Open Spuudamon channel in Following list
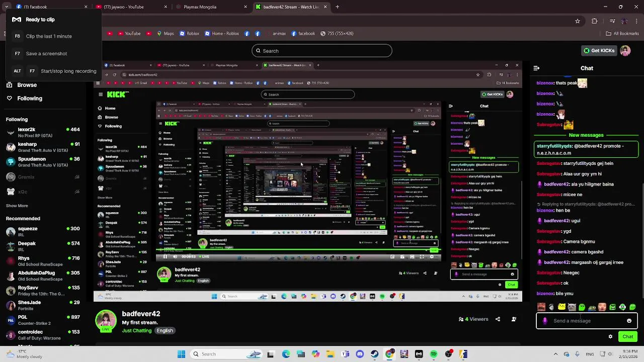Screen dimensions: 644x362 (x=43, y=162)
